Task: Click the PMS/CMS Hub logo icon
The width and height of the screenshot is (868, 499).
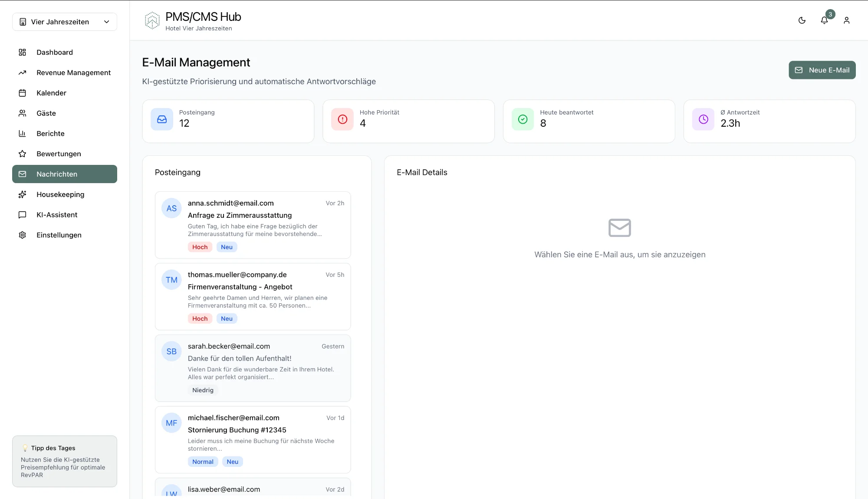Action: [x=152, y=20]
